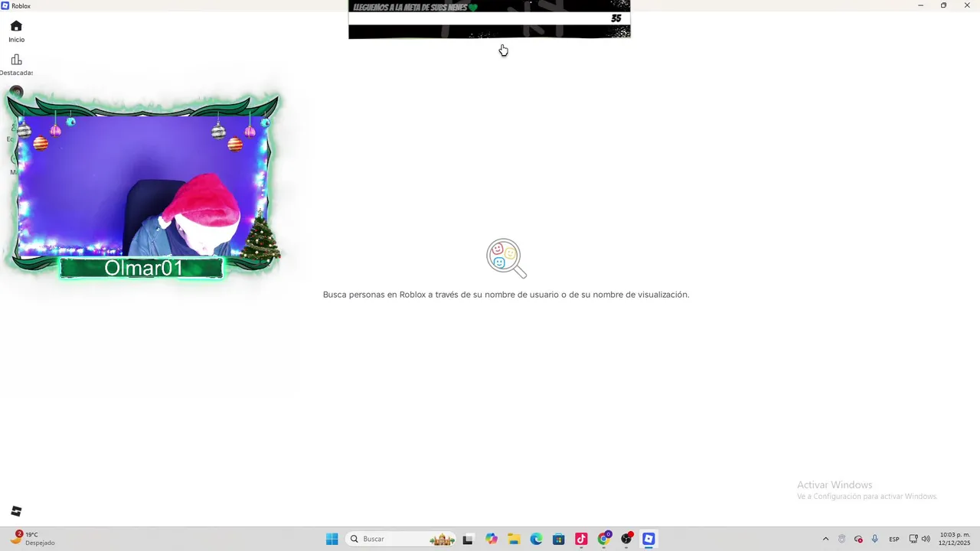This screenshot has height=551, width=980.
Task: Open the Inicio home page in Roblox
Action: pyautogui.click(x=16, y=31)
